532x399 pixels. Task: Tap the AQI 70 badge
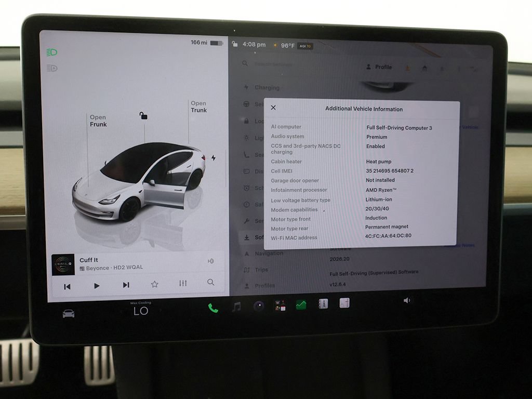[305, 46]
